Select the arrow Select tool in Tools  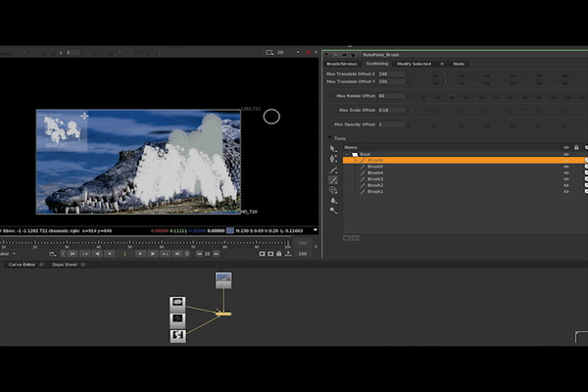click(333, 149)
